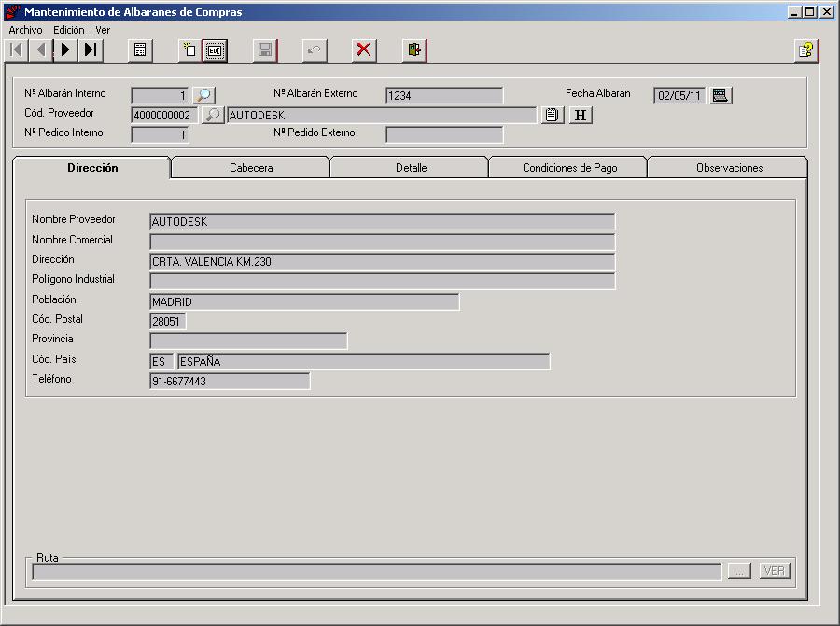Switch to the Detalle tab
This screenshot has width=840, height=626.
pos(411,168)
